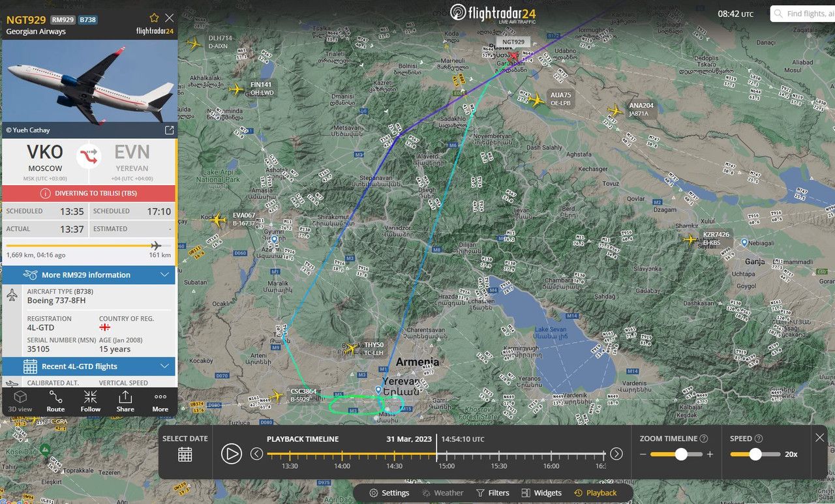Click the Yerevan airport pin marker
835x504 pixels.
(378, 390)
